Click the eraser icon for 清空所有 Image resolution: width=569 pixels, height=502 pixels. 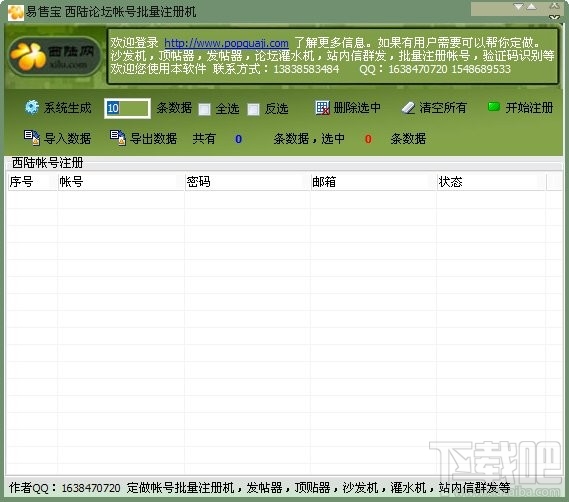[x=409, y=108]
